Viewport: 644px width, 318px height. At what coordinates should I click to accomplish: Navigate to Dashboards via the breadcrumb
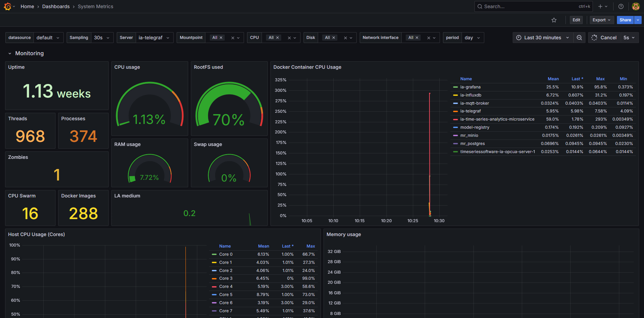(x=56, y=6)
